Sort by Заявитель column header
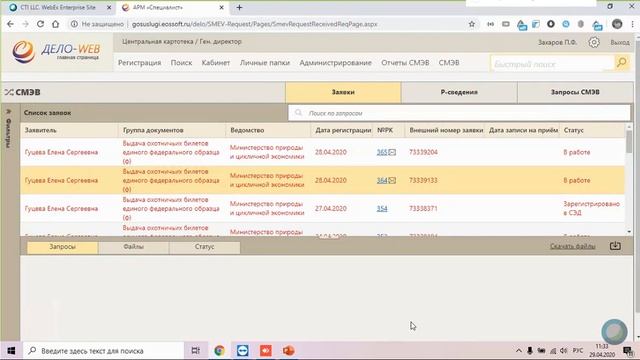The height and width of the screenshot is (360, 640). point(40,130)
